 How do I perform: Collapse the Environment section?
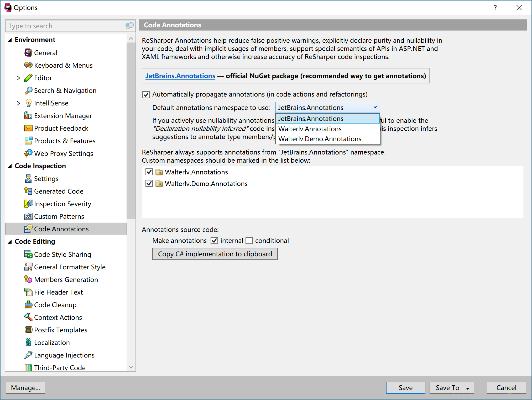coord(10,40)
